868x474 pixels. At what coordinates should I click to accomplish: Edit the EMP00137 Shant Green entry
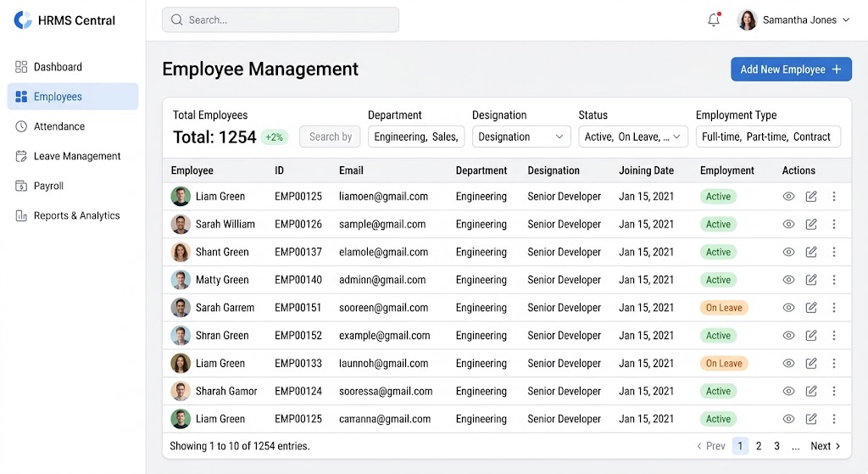(x=811, y=252)
